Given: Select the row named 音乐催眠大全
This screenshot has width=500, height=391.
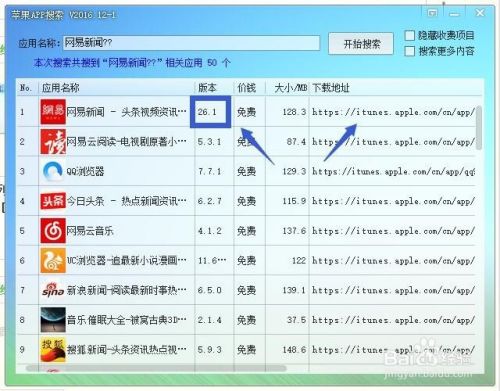Looking at the screenshot, I should (246, 320).
